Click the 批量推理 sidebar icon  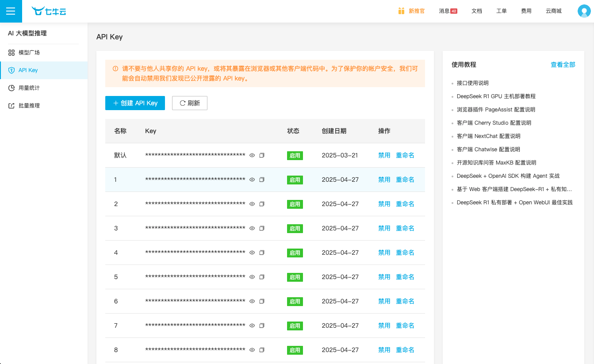[11, 106]
